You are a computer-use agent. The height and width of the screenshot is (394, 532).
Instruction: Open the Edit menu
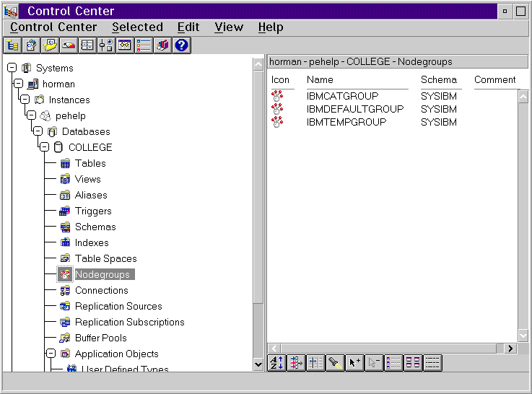tap(188, 27)
